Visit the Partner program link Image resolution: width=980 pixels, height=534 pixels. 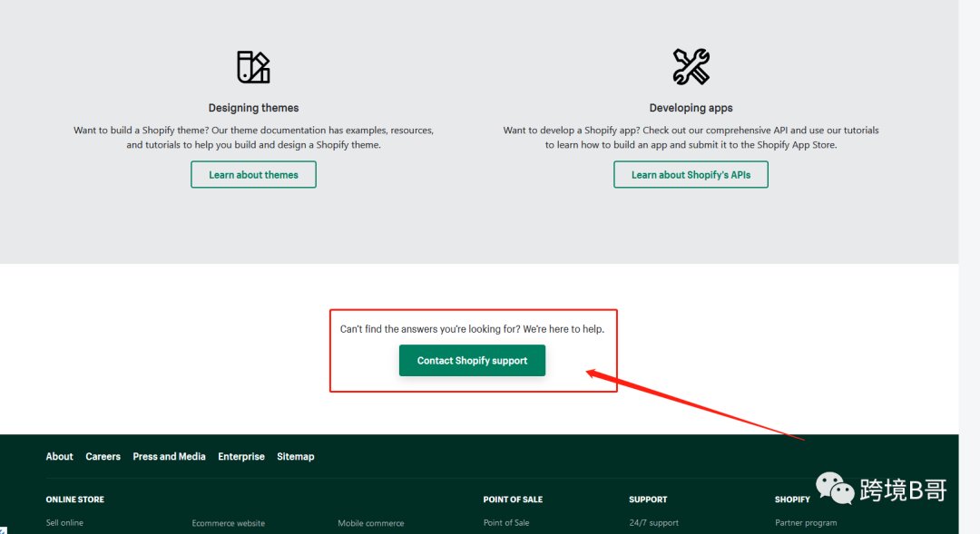pos(806,523)
